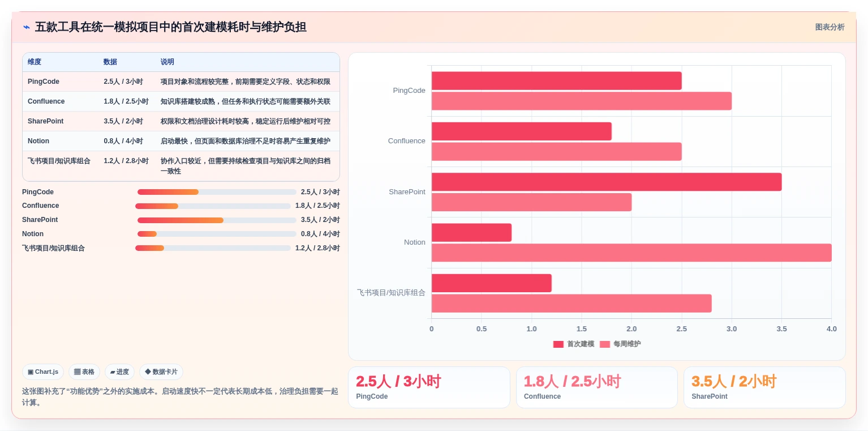The width and height of the screenshot is (868, 431).
Task: Click the 4.0 x-axis tick label
Action: tap(831, 329)
